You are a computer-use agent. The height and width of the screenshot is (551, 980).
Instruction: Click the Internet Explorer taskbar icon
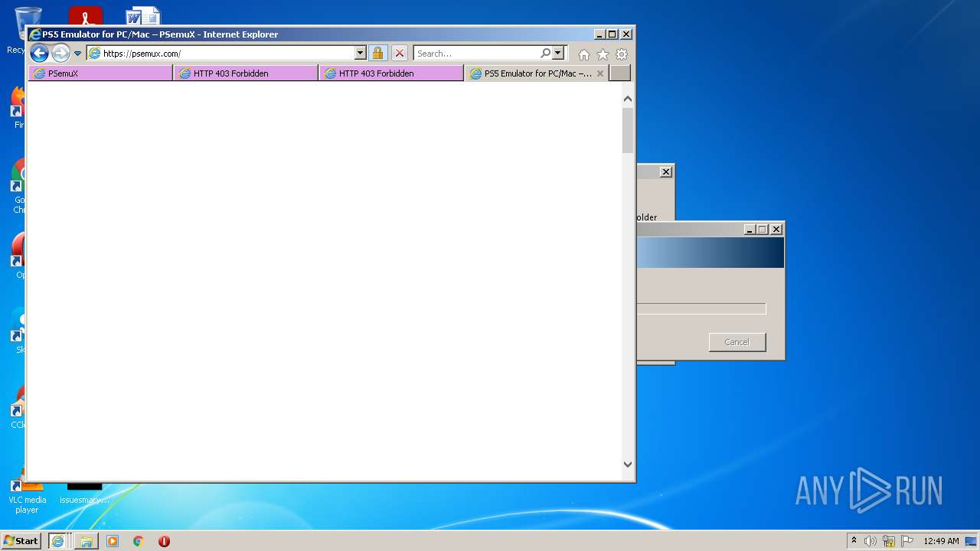[x=57, y=541]
